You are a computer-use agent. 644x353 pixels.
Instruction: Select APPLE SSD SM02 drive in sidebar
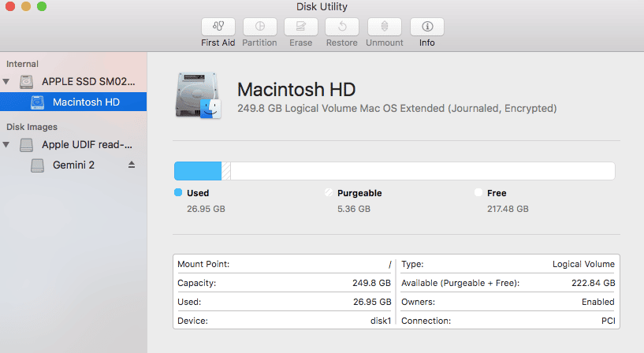pos(73,81)
